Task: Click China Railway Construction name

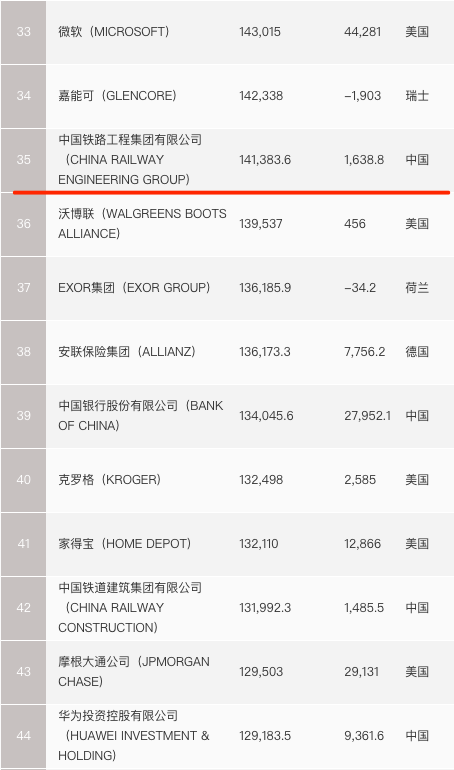Action: click(x=130, y=607)
